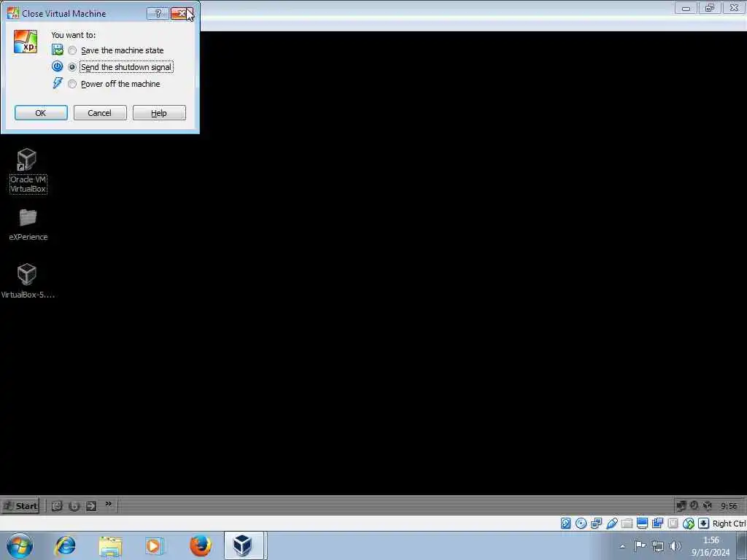Launch Firefox from the taskbar
Viewport: 747px width, 560px height.
pyautogui.click(x=200, y=545)
